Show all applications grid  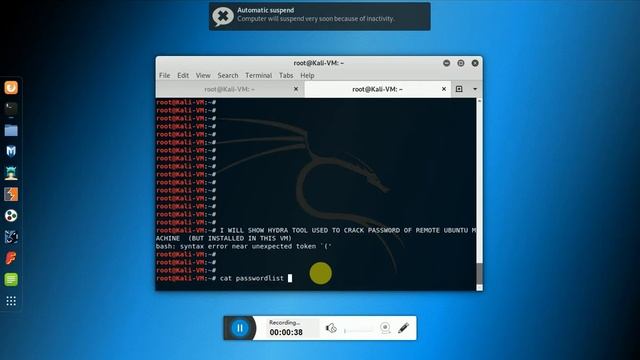(11, 301)
